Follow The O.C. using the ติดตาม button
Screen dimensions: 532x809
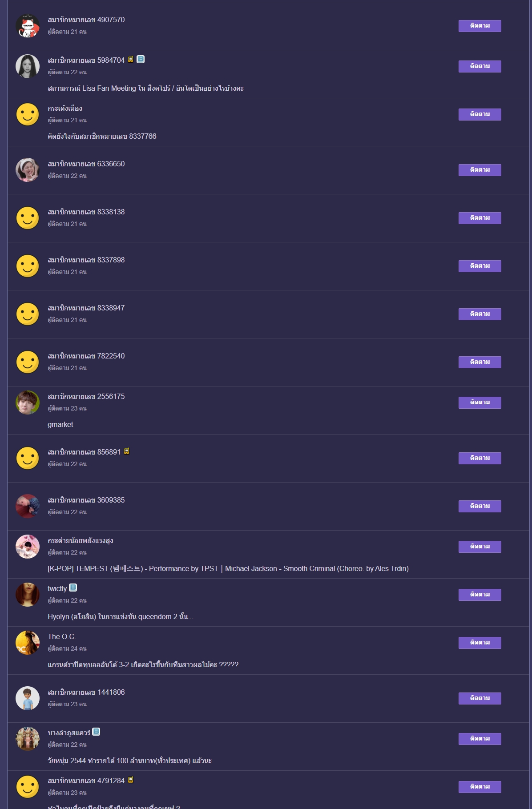pyautogui.click(x=480, y=643)
